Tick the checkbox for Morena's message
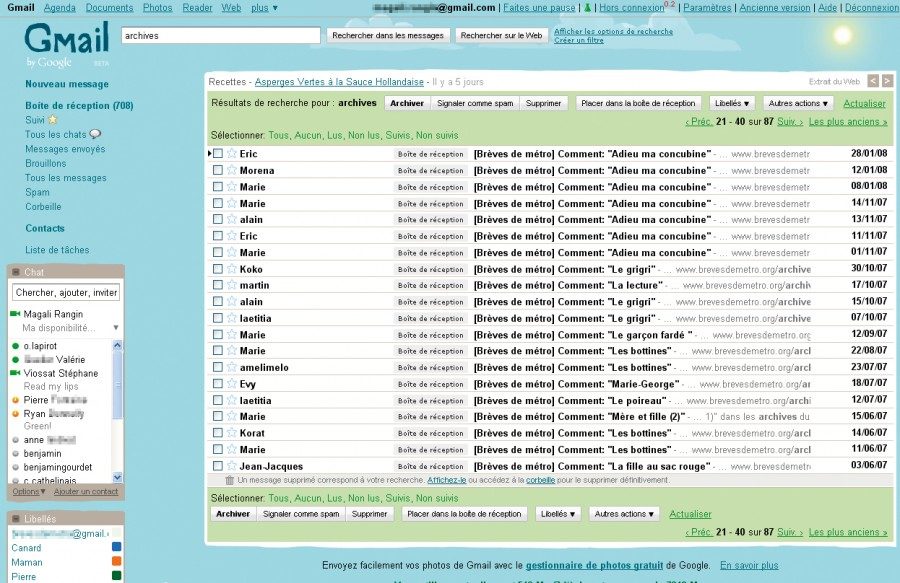The height and width of the screenshot is (583, 900). coord(218,170)
